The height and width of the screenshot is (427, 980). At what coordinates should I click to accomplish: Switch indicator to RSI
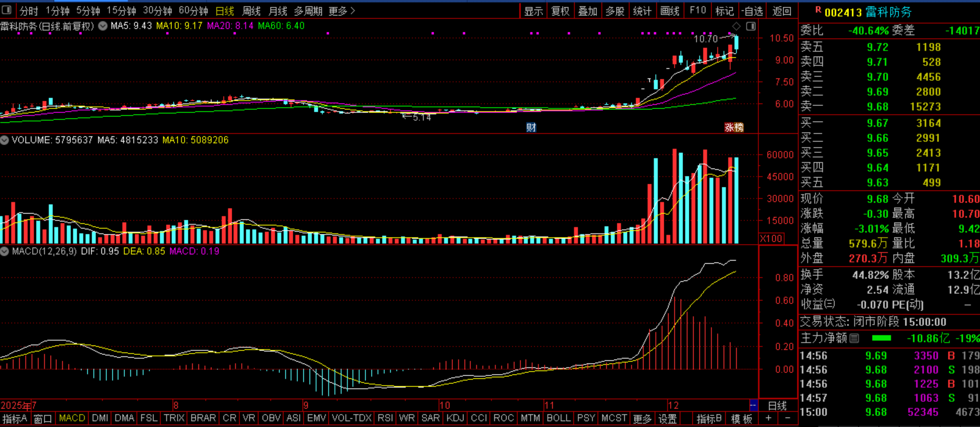pos(385,418)
